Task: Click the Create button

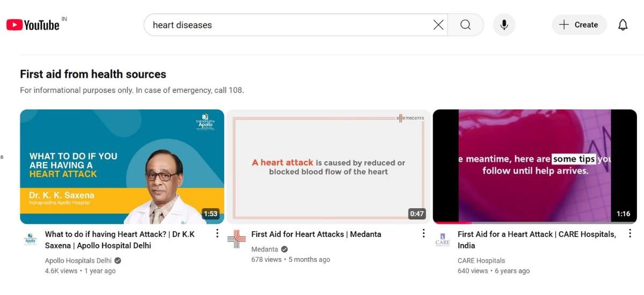Action: pyautogui.click(x=579, y=25)
